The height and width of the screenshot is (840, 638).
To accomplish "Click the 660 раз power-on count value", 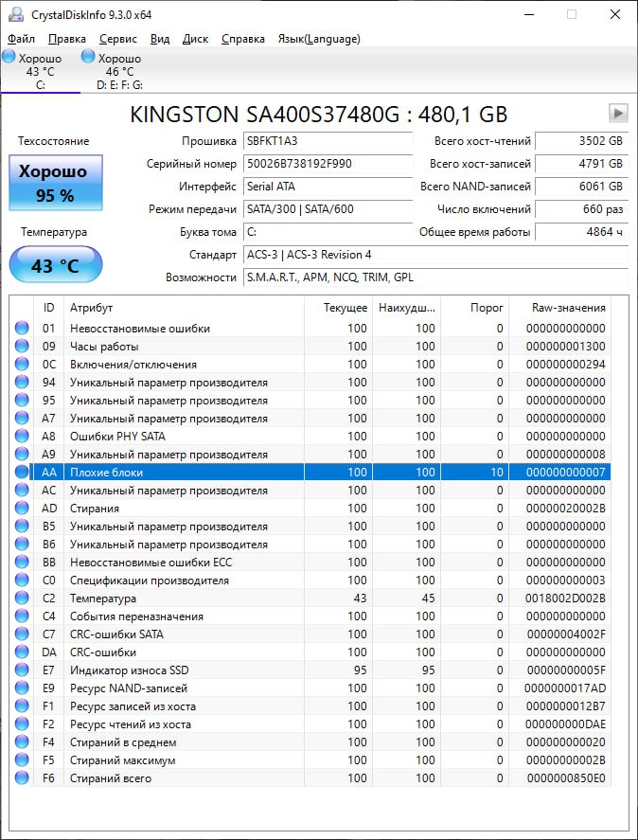I will click(x=581, y=209).
